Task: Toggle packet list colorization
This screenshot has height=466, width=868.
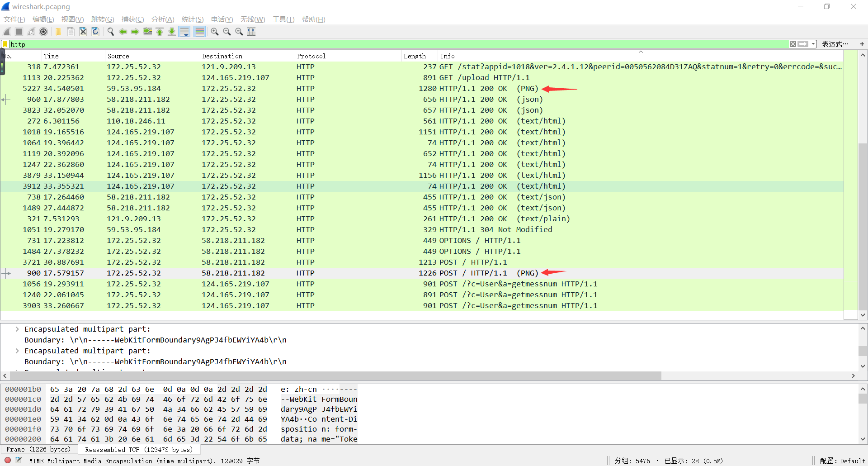Action: click(199, 32)
